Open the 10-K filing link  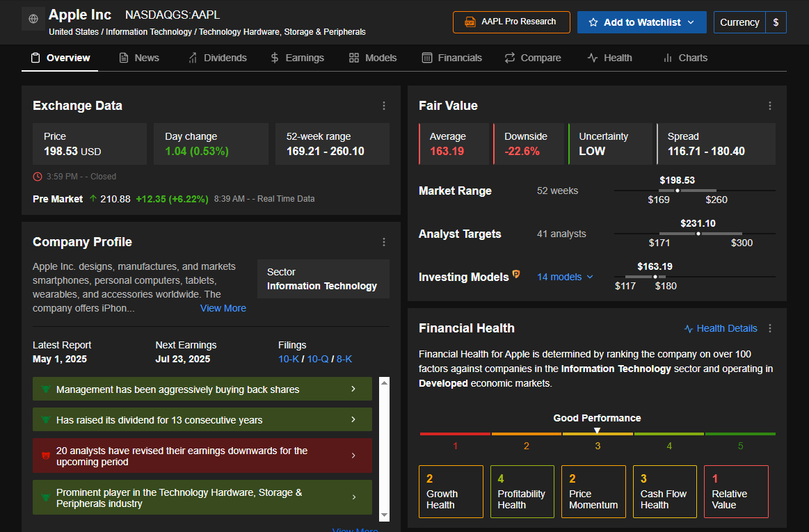[x=289, y=359]
